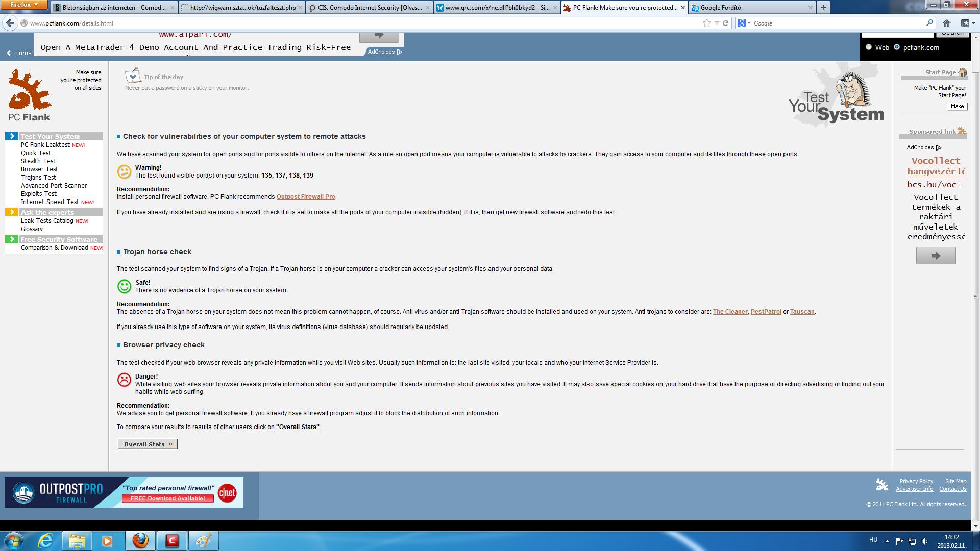
Task: Open the URL history dropdown arrow
Action: [x=717, y=23]
